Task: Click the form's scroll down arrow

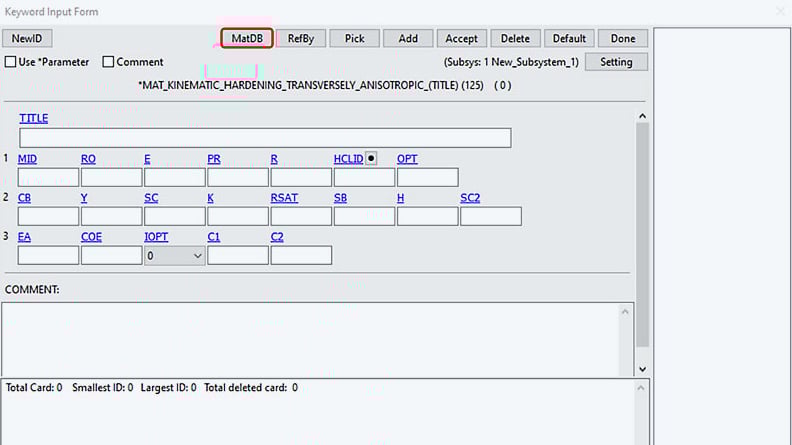Action: tap(642, 369)
